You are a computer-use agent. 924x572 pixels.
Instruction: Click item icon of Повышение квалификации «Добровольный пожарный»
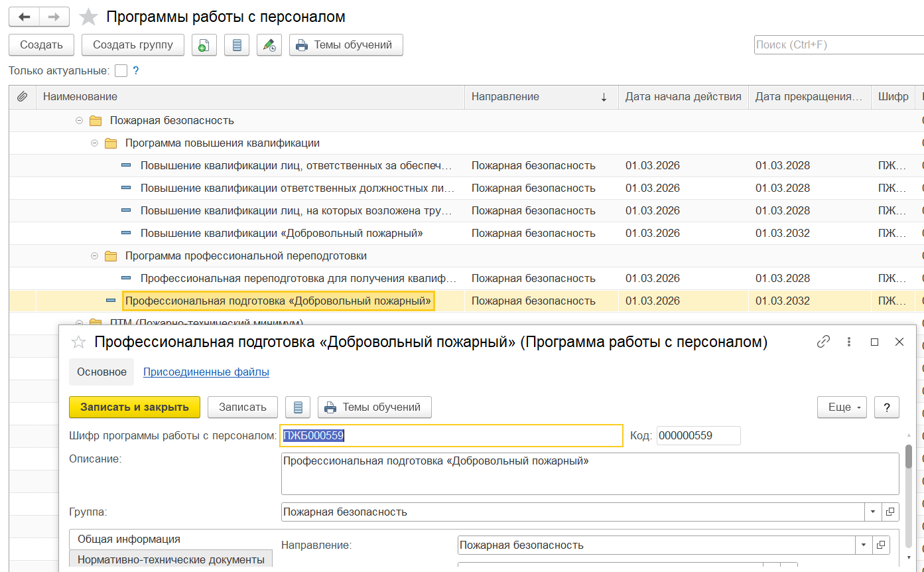click(x=126, y=234)
